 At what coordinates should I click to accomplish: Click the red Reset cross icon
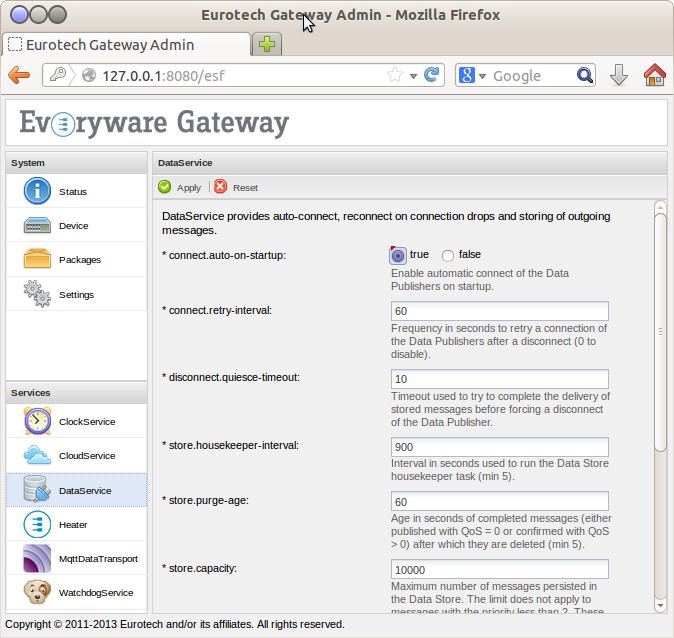coord(221,187)
